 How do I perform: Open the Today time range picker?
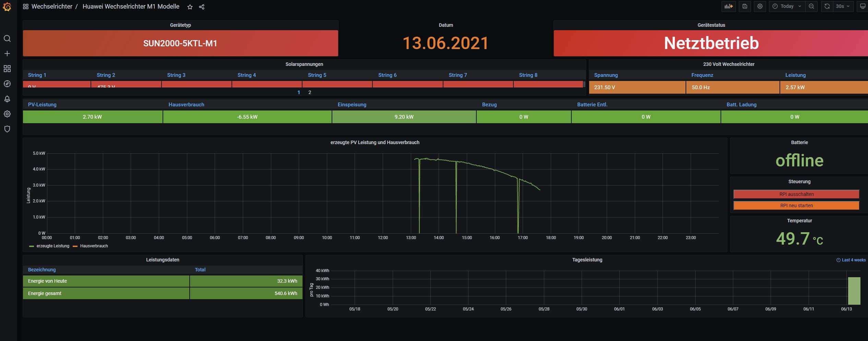[x=786, y=6]
